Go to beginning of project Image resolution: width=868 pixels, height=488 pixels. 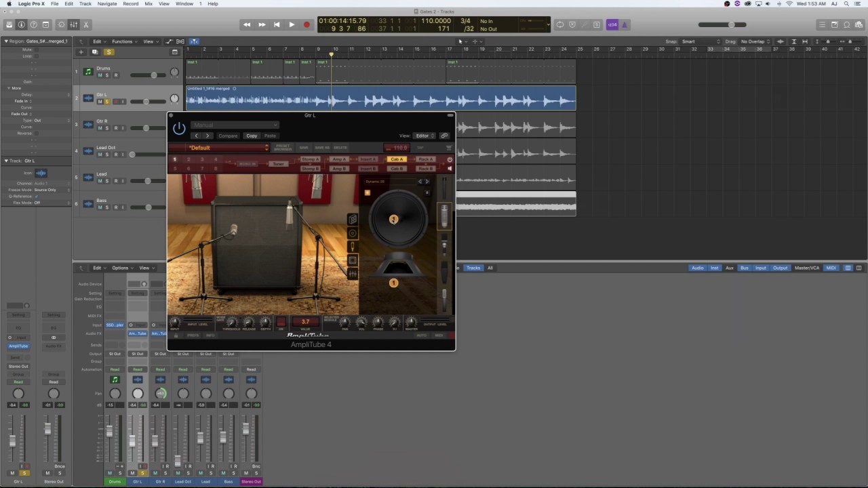[277, 25]
